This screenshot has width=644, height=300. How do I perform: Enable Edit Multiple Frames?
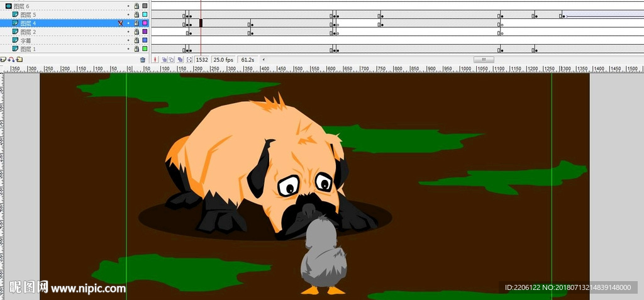tap(180, 60)
